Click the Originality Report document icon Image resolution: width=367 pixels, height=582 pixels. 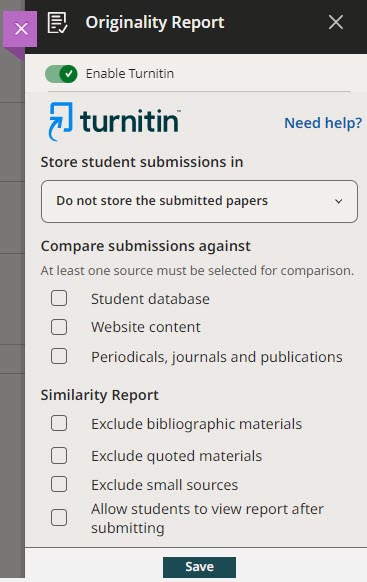point(58,23)
